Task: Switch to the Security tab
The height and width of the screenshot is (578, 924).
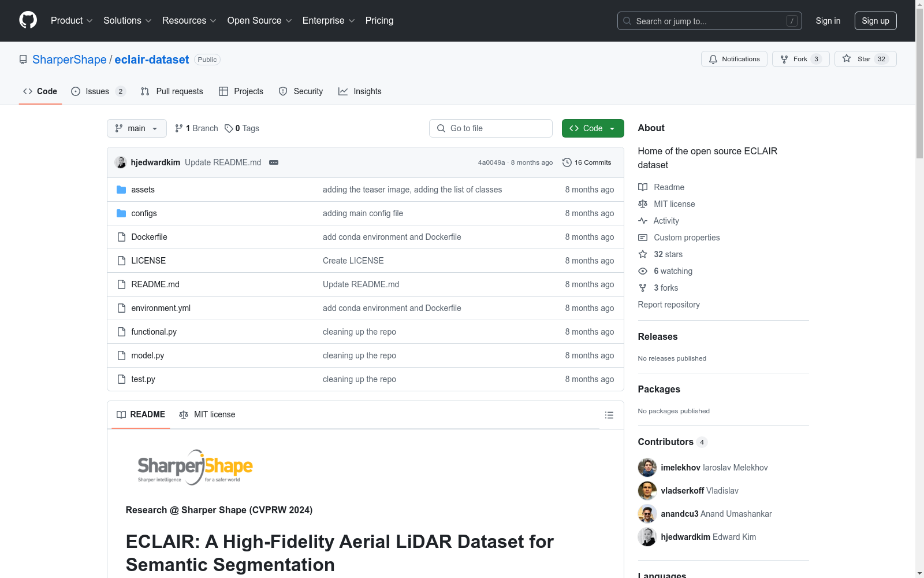Action: (x=301, y=91)
